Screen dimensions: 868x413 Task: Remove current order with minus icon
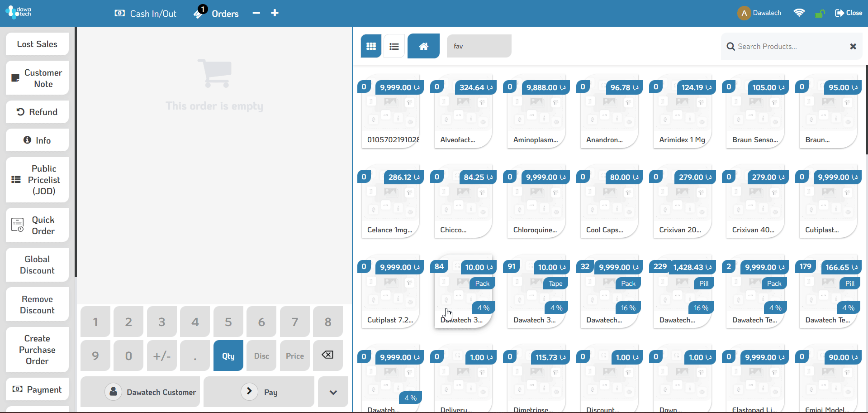pos(256,13)
